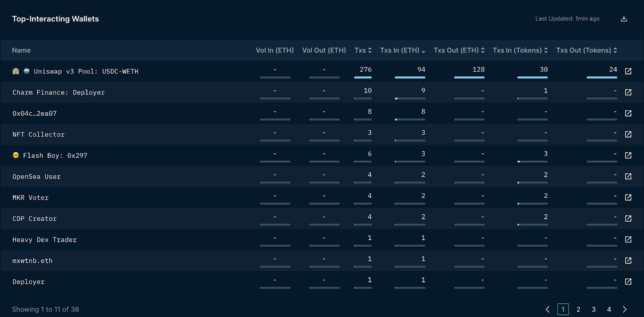Open external link for 0x04c…2ea07 row

(628, 113)
